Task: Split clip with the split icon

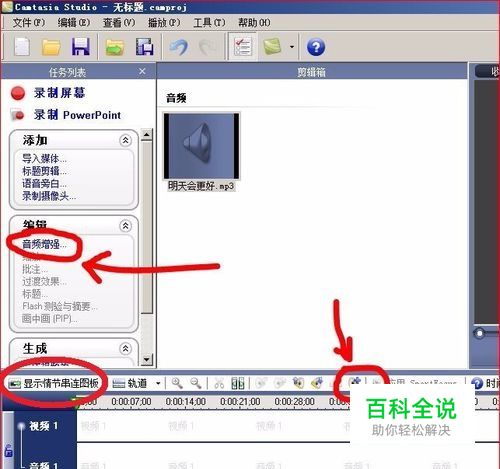Action: [x=238, y=383]
